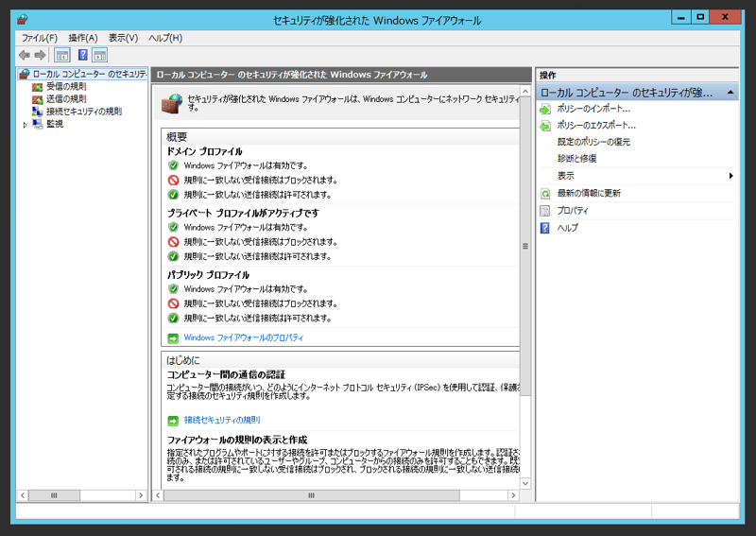Click the プロパティ icon in the action pane

pos(545,211)
